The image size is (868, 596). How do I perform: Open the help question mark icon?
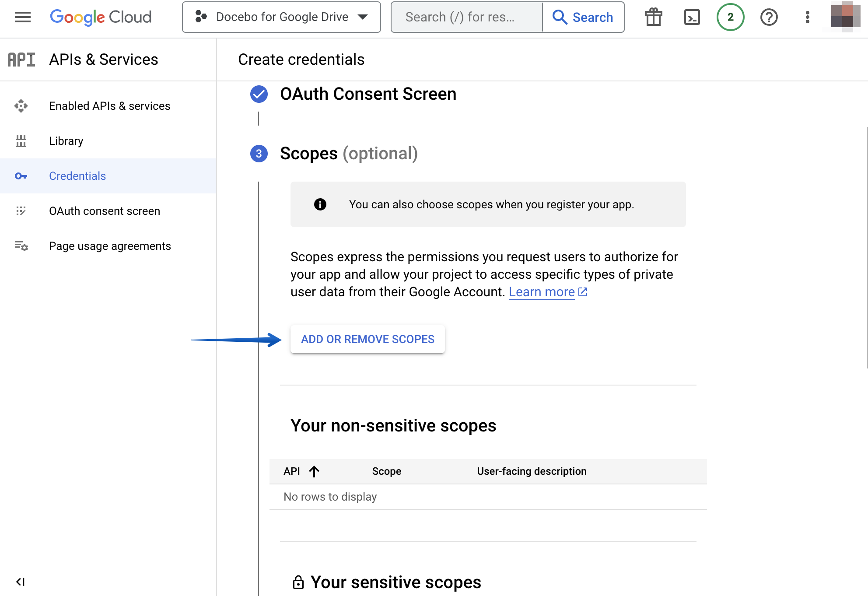(x=769, y=17)
